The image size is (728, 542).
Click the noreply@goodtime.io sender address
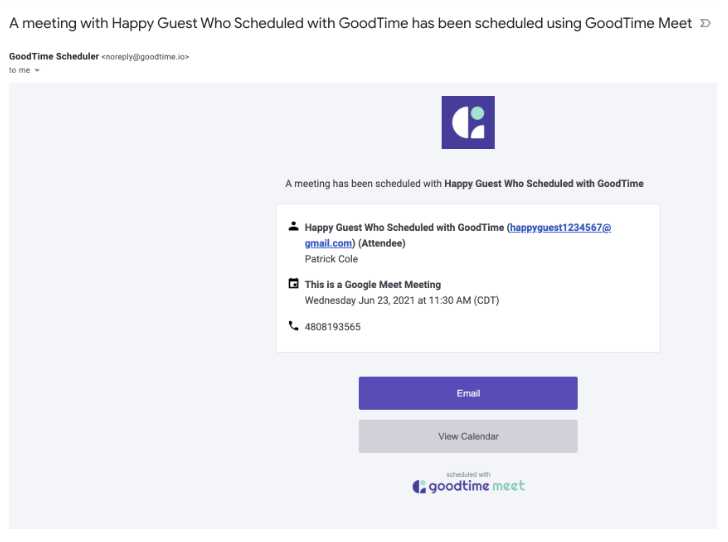[x=145, y=57]
